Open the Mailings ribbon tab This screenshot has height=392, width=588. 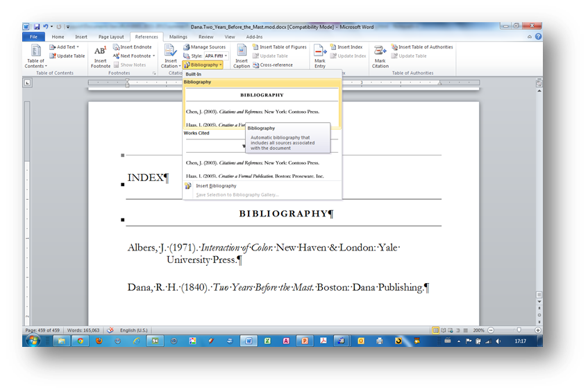coord(178,37)
